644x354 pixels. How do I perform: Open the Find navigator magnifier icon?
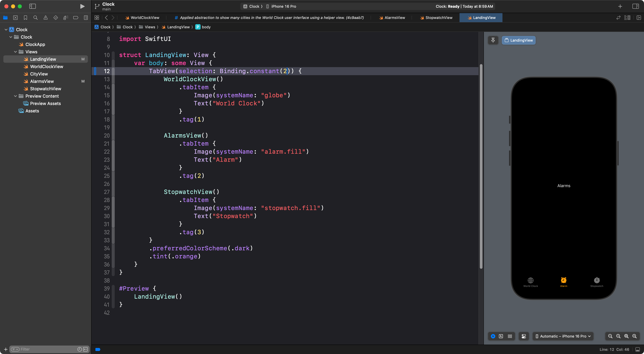tap(36, 17)
